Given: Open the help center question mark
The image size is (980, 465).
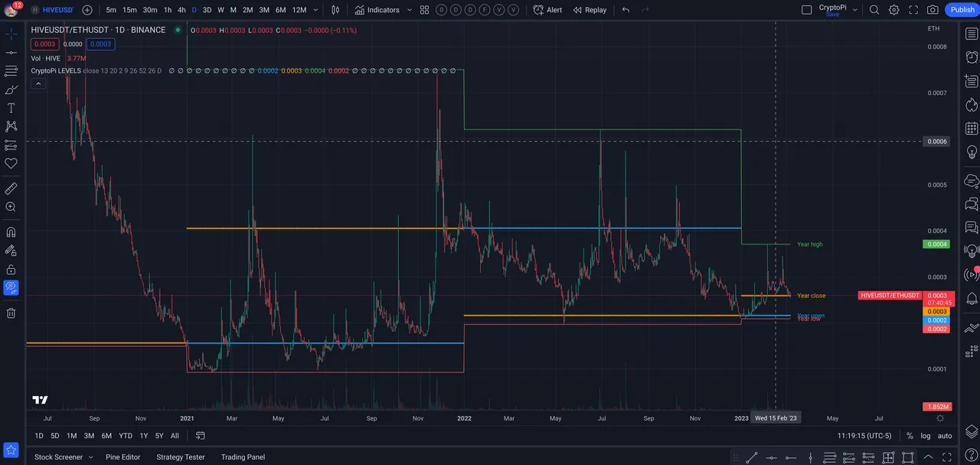Looking at the screenshot, I should pos(972,456).
